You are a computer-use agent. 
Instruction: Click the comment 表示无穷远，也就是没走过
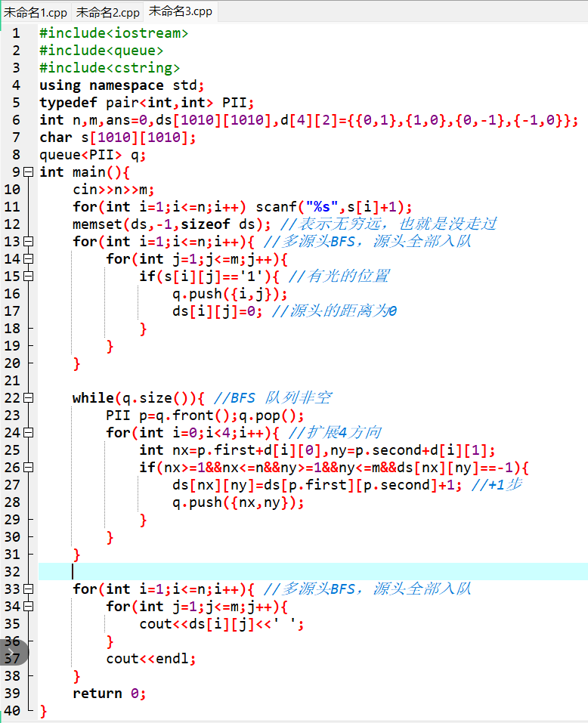[388, 224]
